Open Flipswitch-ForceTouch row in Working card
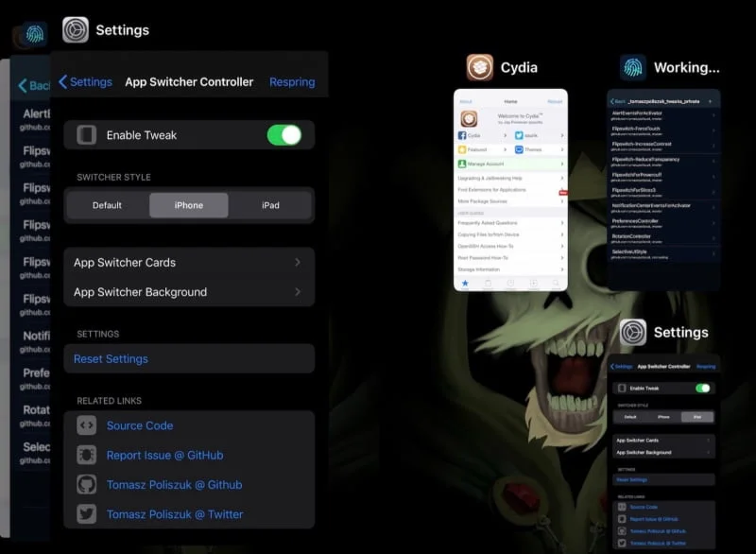Viewport: 756px width, 554px height. click(663, 130)
